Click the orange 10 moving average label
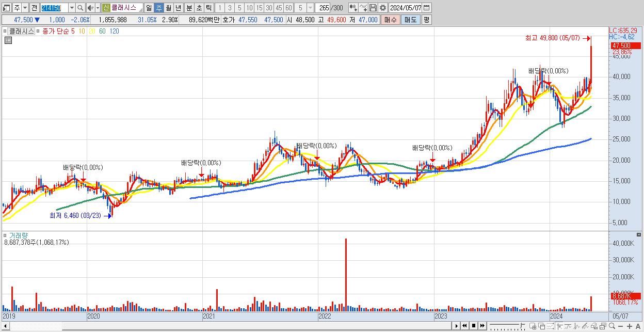This screenshot has height=332, width=644. click(x=82, y=31)
